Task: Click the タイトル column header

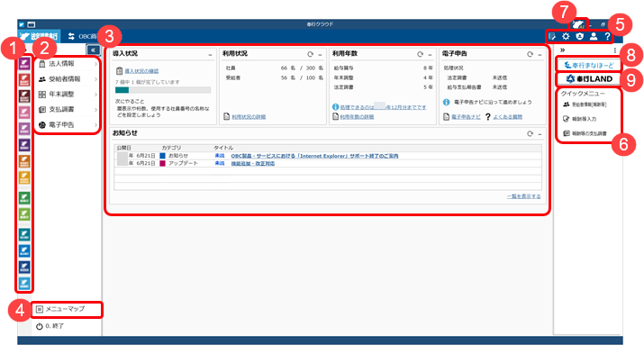Action: pyautogui.click(x=223, y=148)
